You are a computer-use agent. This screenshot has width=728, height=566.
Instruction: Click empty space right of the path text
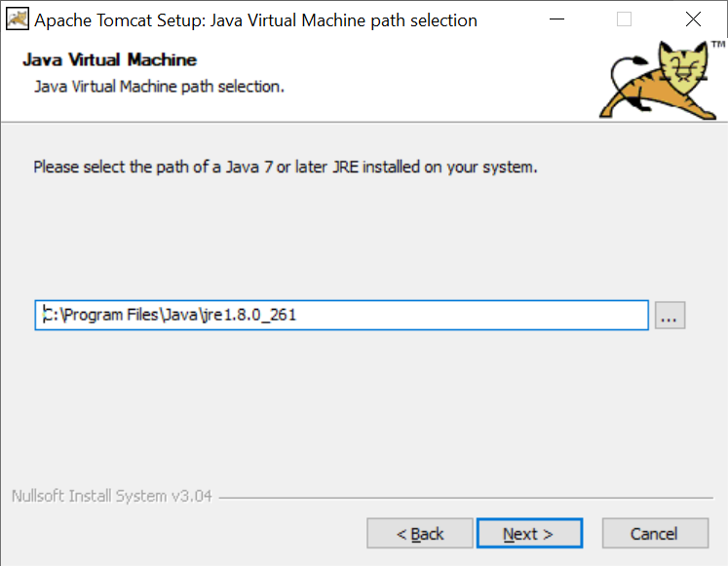point(472,316)
